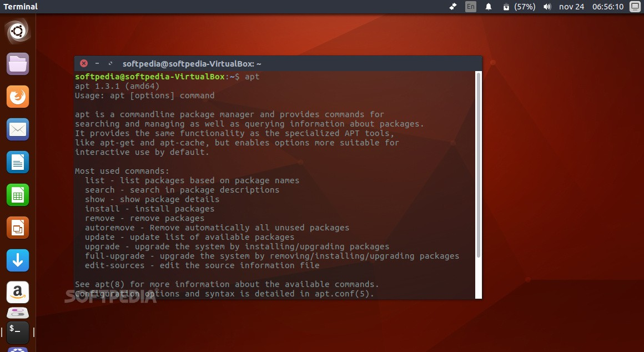Expand the En keyboard layout indicator
Screen dimensions: 644x352
[x=471, y=7]
